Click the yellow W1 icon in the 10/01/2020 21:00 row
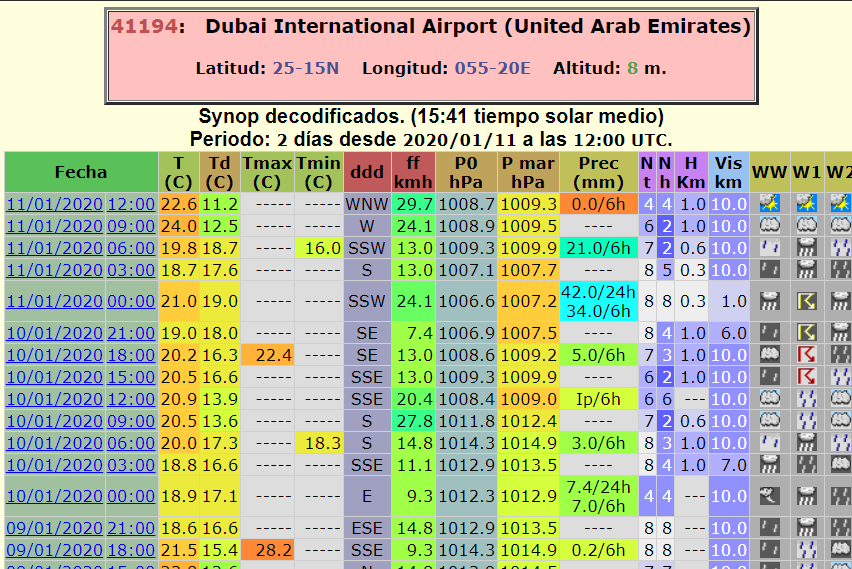The height and width of the screenshot is (569, 852). tap(807, 333)
